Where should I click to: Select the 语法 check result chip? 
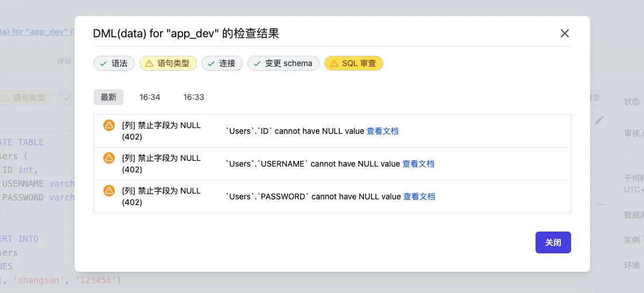pos(114,63)
